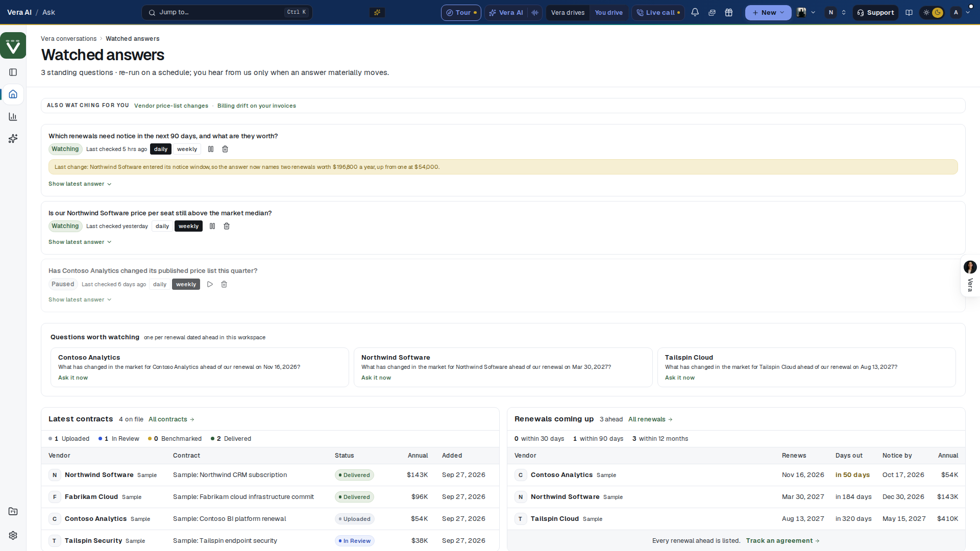Delete the Contoso Analytics price list question
The width and height of the screenshot is (980, 551).
224,284
